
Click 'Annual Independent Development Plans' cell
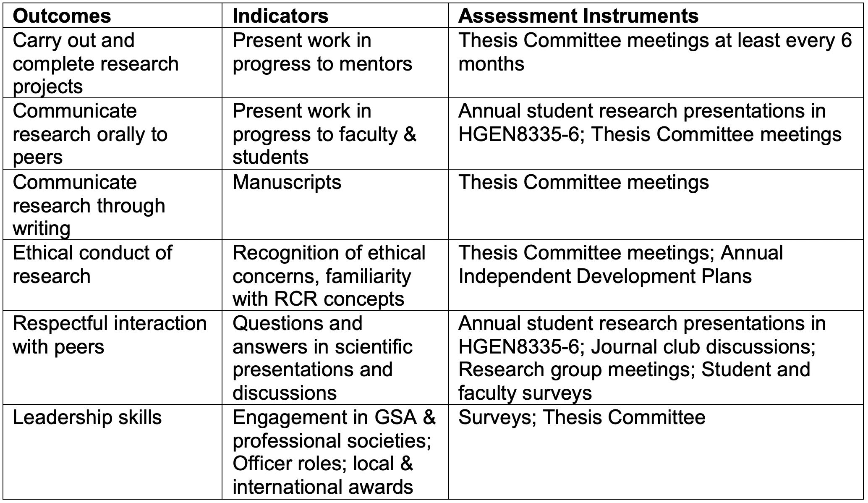656,275
